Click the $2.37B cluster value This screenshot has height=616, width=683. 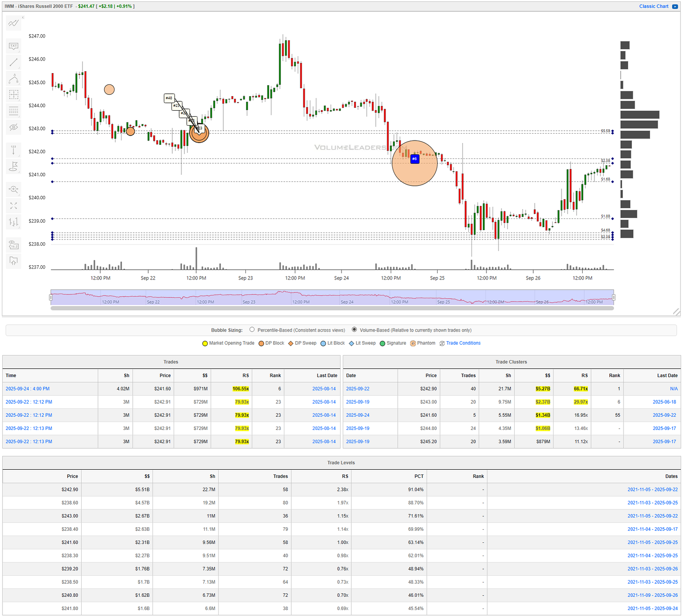pos(543,402)
